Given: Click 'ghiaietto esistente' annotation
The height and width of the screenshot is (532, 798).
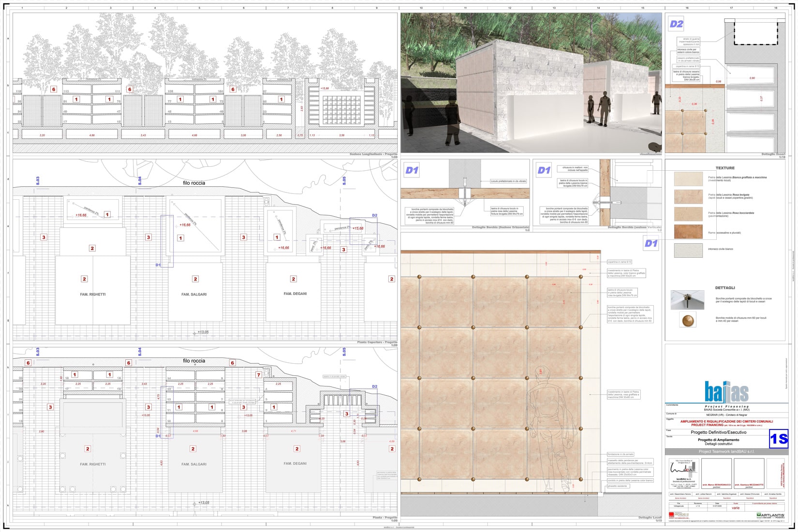Looking at the screenshot, I should coord(619,486).
